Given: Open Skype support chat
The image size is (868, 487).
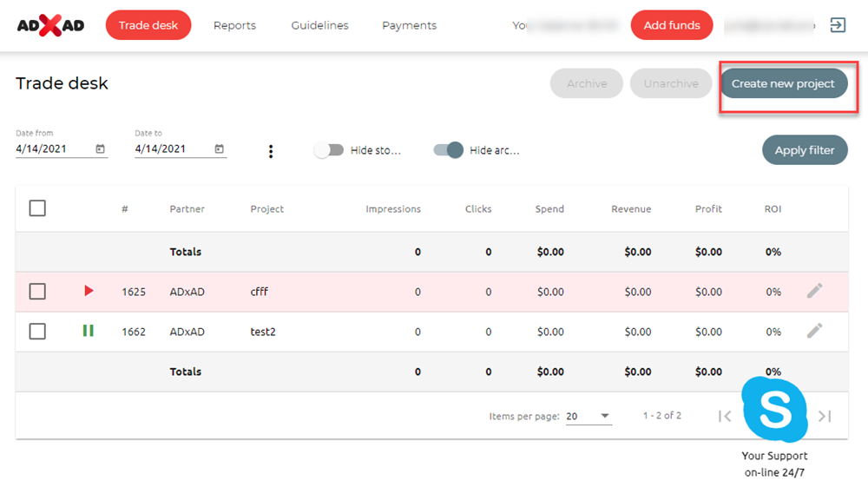Looking at the screenshot, I should tap(774, 410).
